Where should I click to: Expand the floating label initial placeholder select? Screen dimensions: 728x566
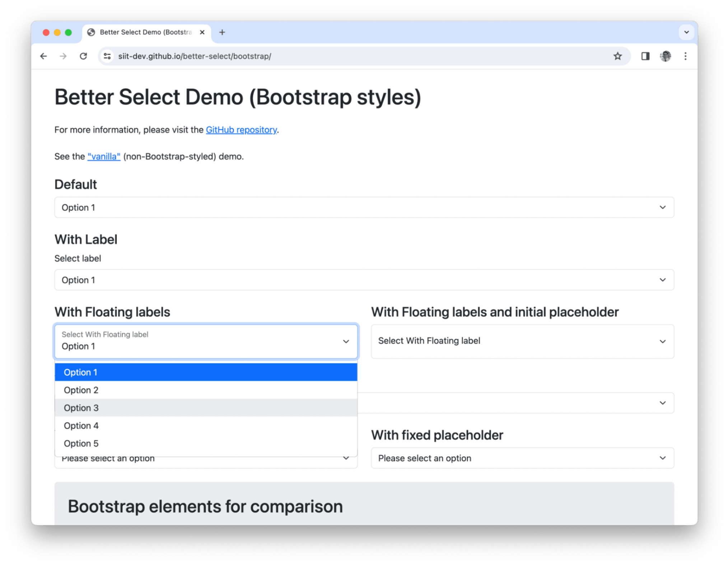click(522, 341)
